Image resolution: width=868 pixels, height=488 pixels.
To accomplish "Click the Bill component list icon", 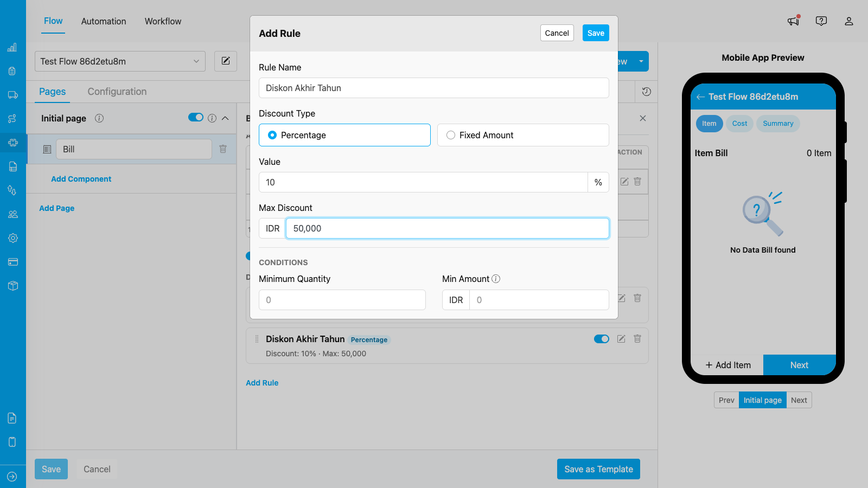I will pyautogui.click(x=47, y=149).
